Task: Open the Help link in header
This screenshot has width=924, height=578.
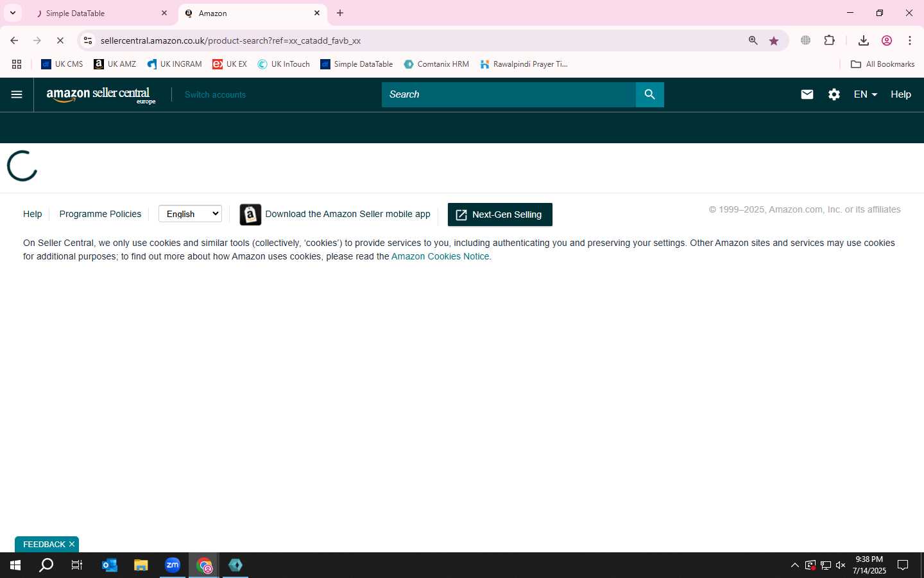Action: tap(900, 94)
